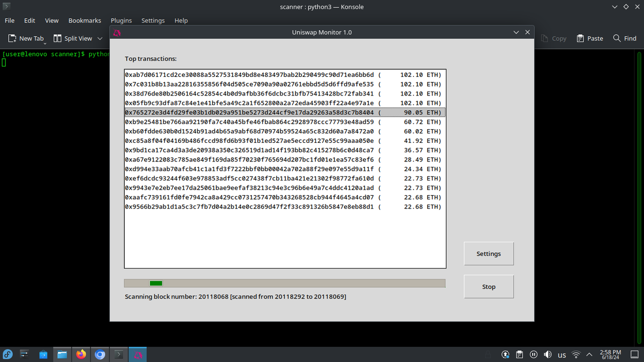Click the Stop button in Uniswap Monitor
644x362 pixels.
tap(489, 287)
